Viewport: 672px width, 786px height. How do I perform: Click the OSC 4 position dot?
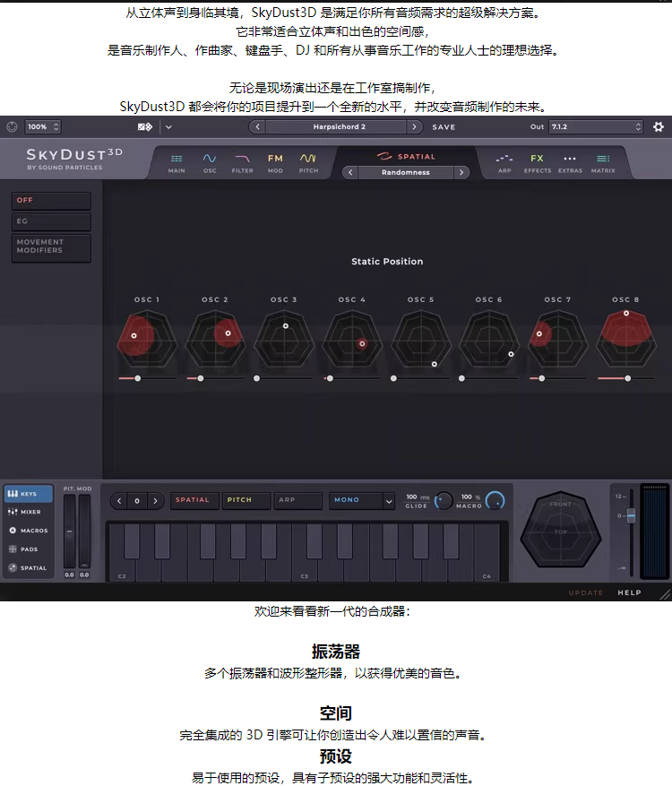[362, 343]
